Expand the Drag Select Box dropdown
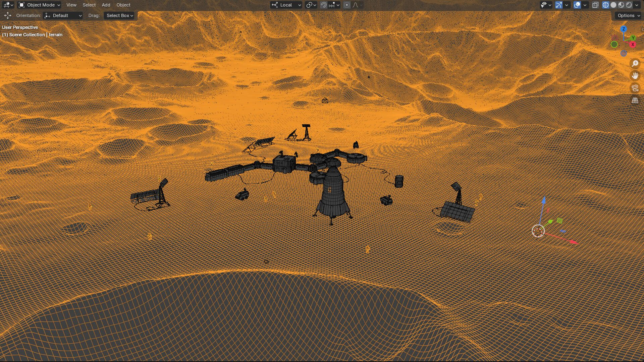Viewport: 644px width, 362px height. point(119,15)
